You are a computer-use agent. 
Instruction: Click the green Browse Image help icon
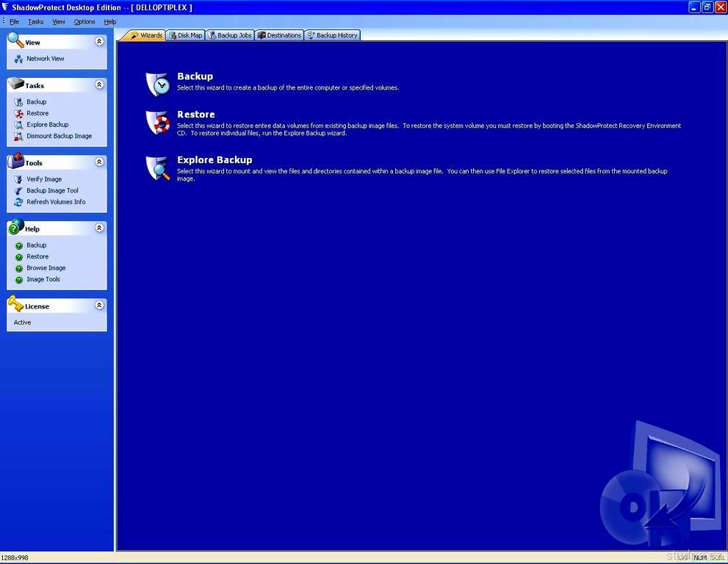click(x=19, y=268)
